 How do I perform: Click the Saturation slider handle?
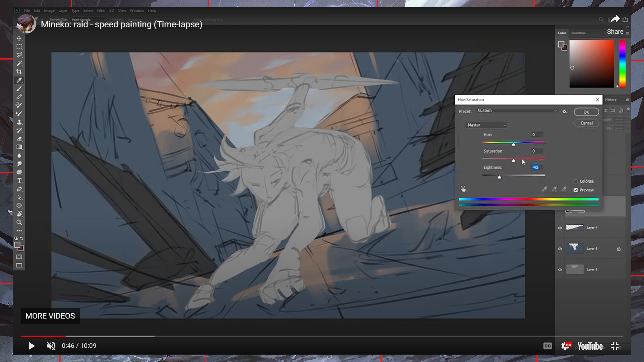coord(514,161)
